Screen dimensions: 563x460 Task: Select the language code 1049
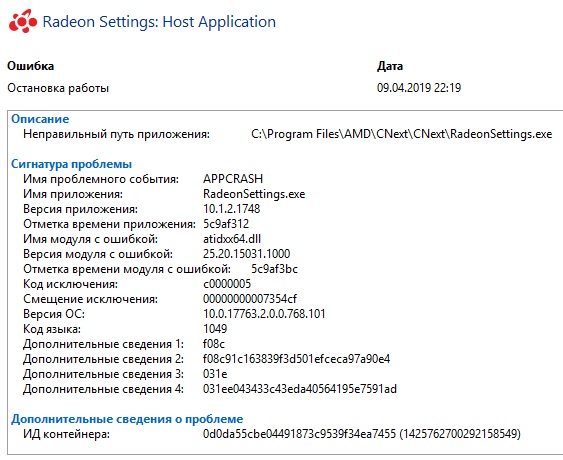[x=215, y=329]
